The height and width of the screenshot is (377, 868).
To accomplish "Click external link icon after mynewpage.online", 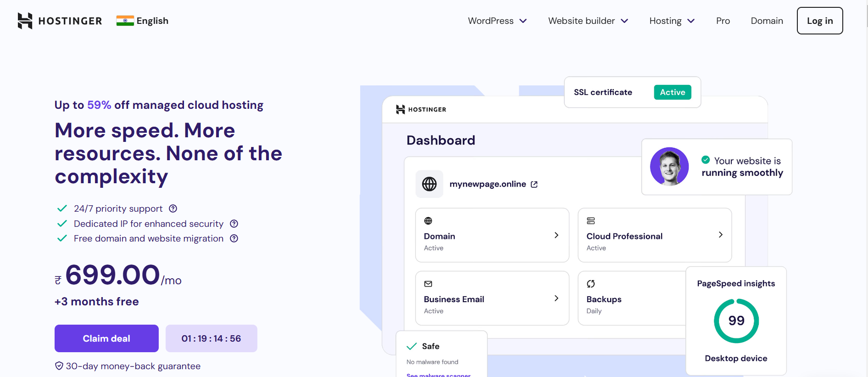I will (x=534, y=184).
